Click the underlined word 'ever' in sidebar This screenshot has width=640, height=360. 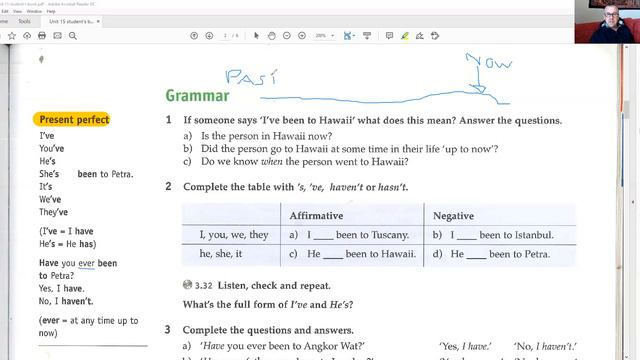pyautogui.click(x=87, y=263)
